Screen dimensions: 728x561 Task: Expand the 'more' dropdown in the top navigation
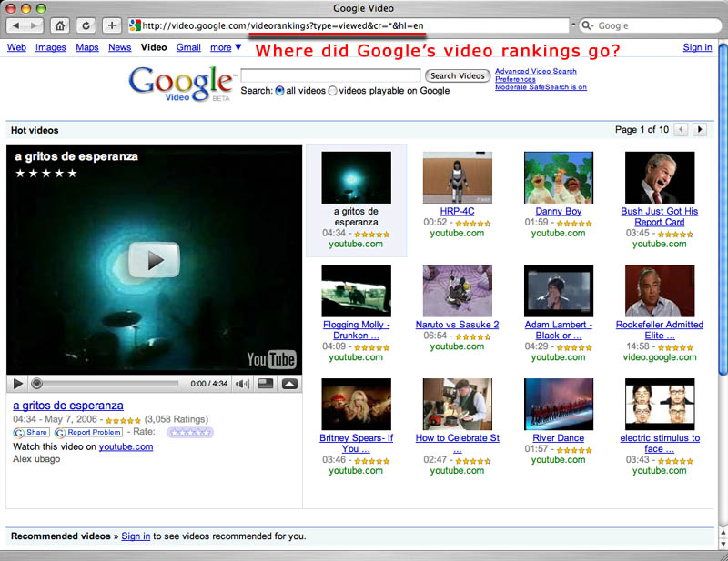(226, 47)
